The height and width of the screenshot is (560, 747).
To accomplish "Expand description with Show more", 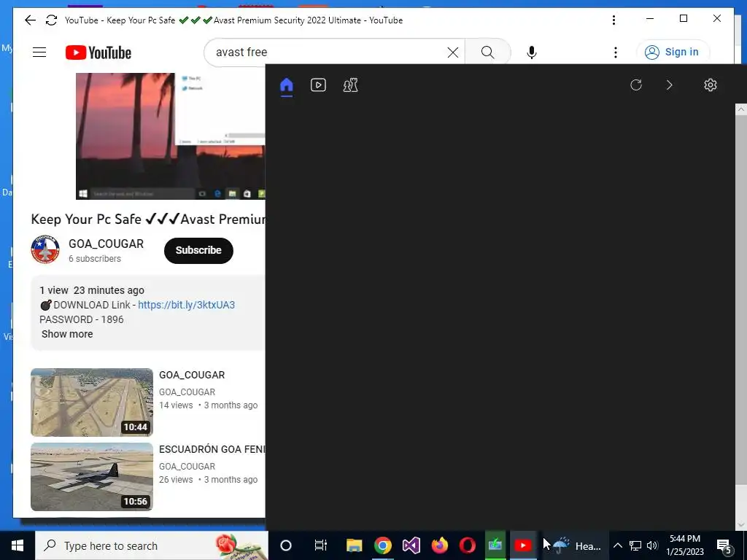I will (67, 334).
